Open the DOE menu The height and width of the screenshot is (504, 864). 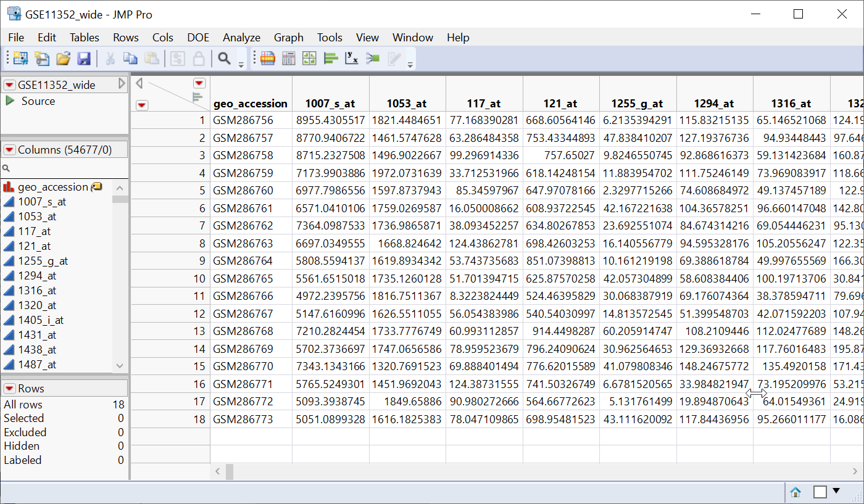197,37
